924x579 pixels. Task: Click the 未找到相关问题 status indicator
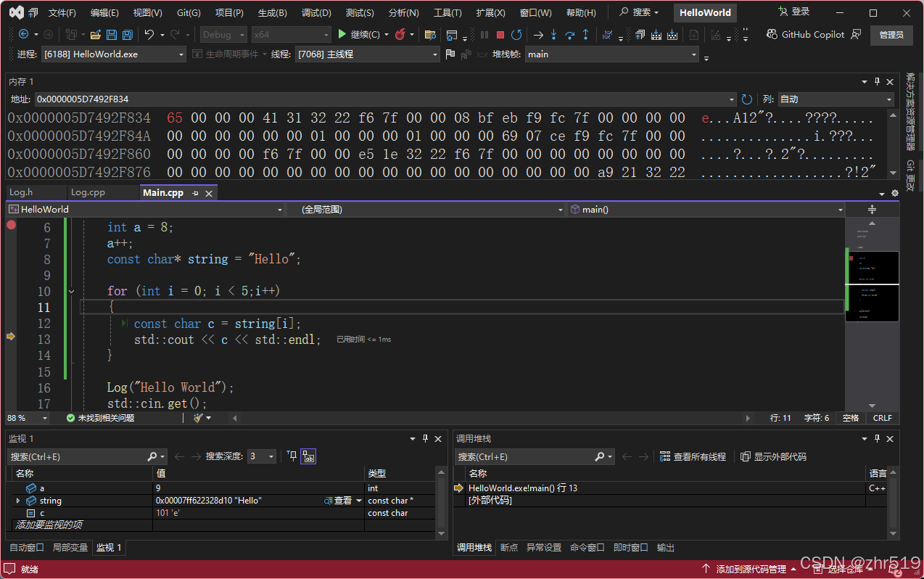100,418
